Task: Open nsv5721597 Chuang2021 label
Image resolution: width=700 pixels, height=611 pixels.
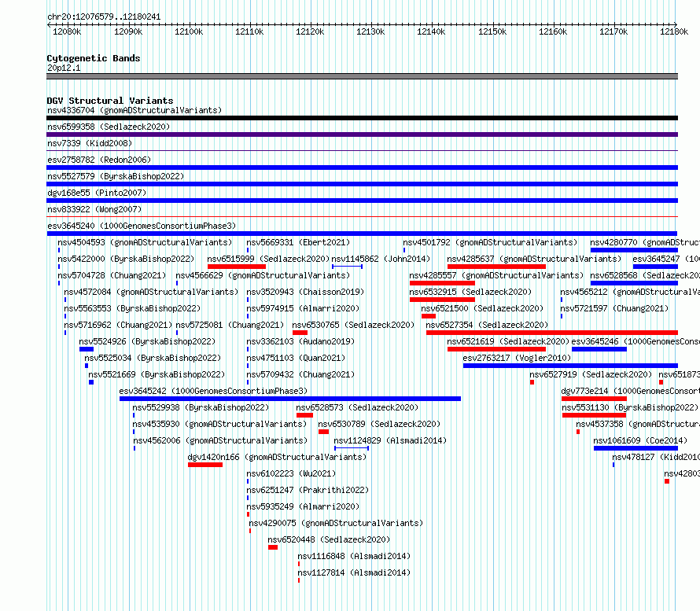Action: click(x=614, y=308)
